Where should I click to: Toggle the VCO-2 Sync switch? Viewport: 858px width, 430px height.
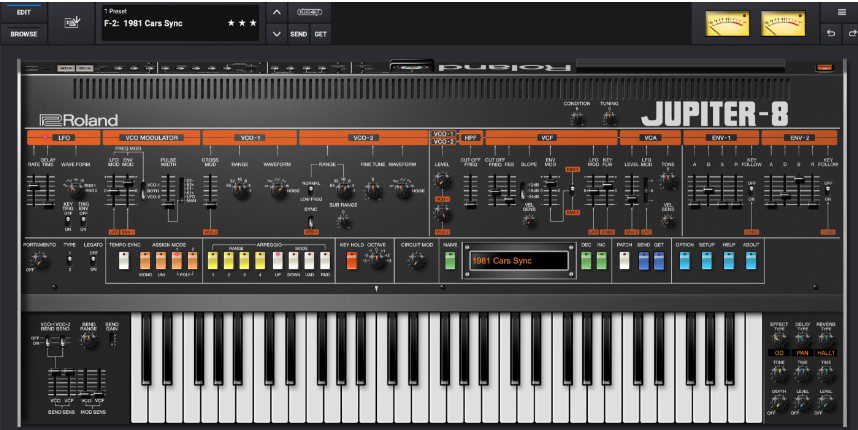tap(310, 222)
